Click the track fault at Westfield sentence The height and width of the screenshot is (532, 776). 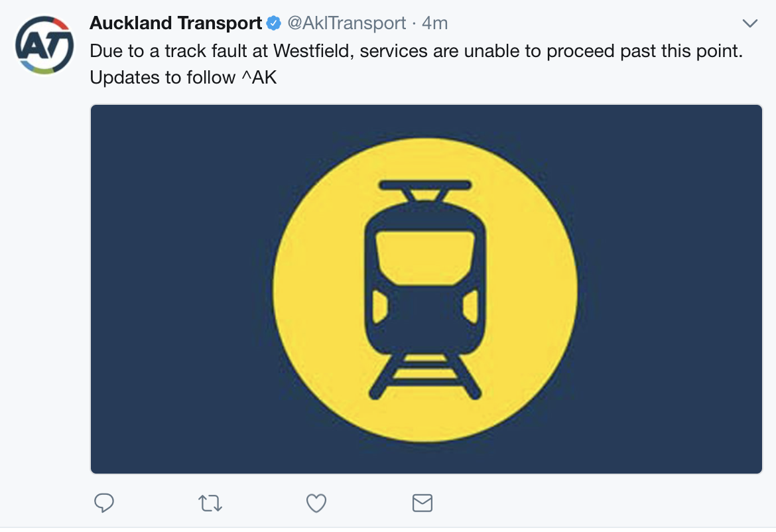tap(417, 50)
